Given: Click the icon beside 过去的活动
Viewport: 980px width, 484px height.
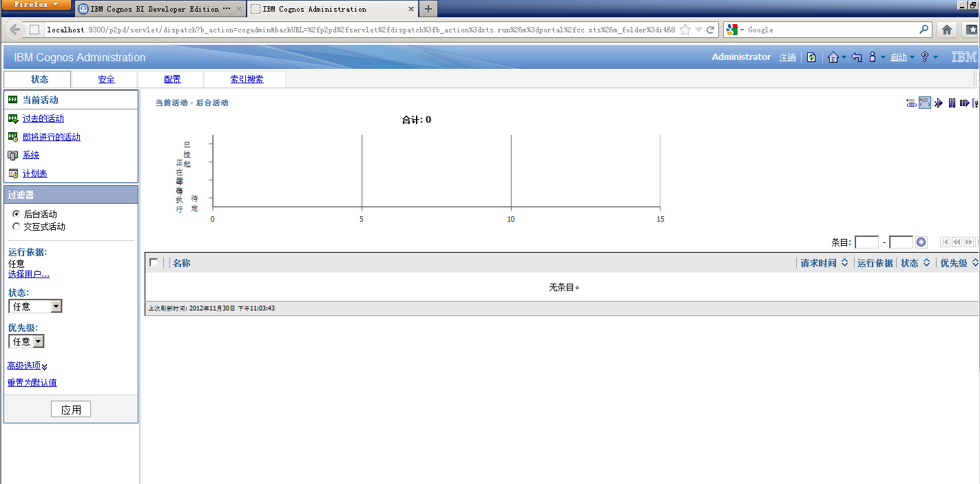Looking at the screenshot, I should (12, 118).
